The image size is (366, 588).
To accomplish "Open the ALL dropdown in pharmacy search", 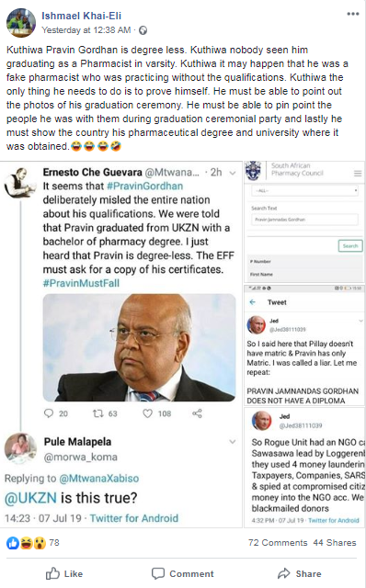I will click(304, 190).
